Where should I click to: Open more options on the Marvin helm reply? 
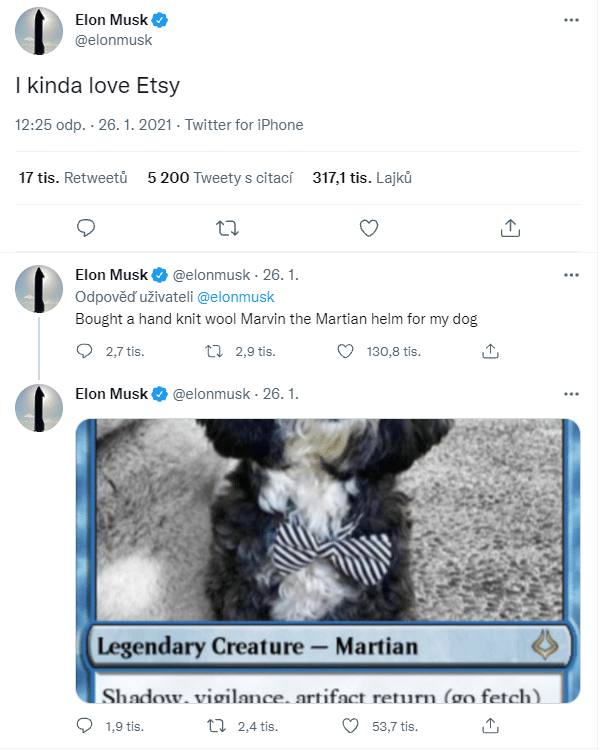point(571,274)
